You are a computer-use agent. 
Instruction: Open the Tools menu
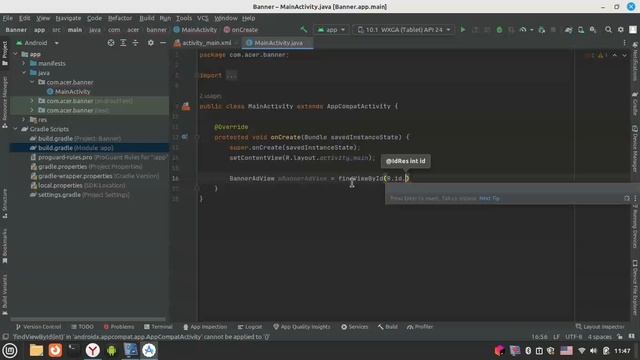pos(184,18)
